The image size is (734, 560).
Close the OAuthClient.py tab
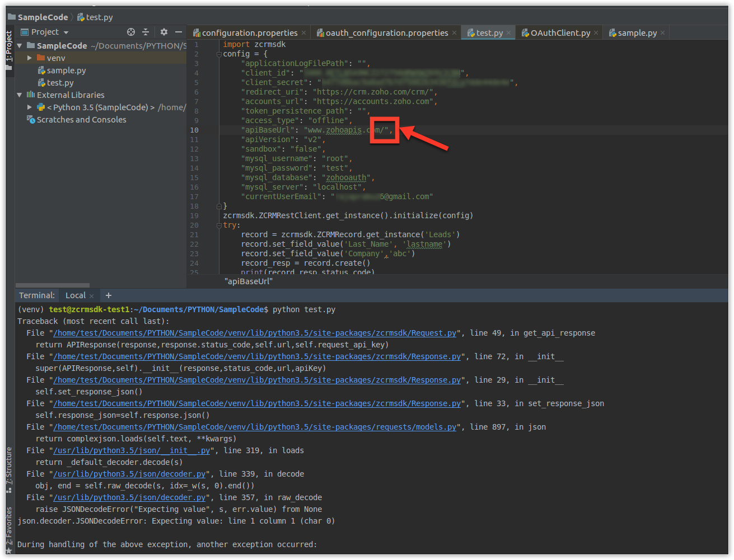(x=596, y=33)
